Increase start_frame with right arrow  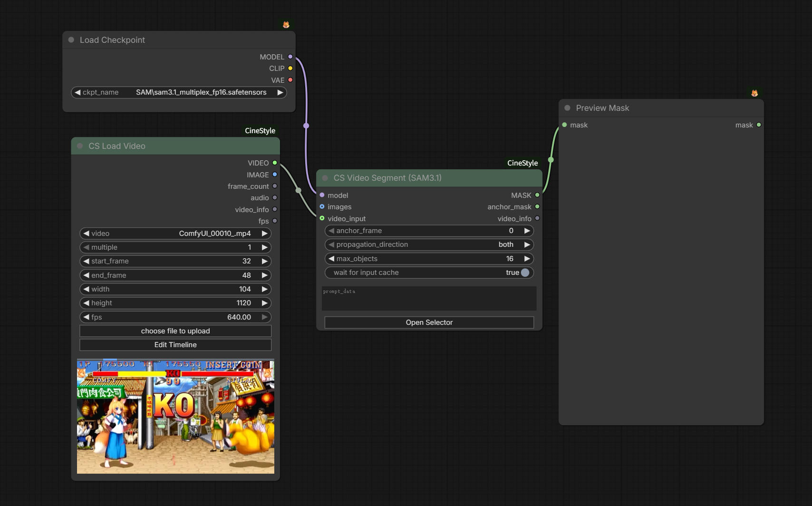pyautogui.click(x=265, y=261)
